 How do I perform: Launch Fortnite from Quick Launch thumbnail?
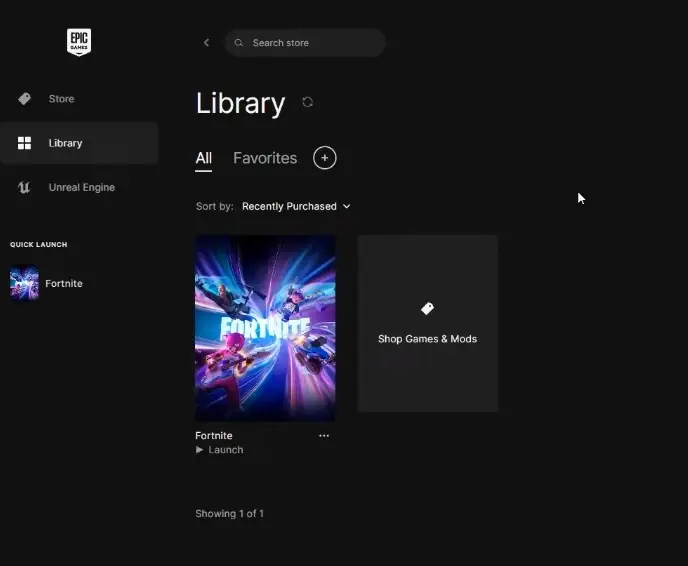pos(25,283)
